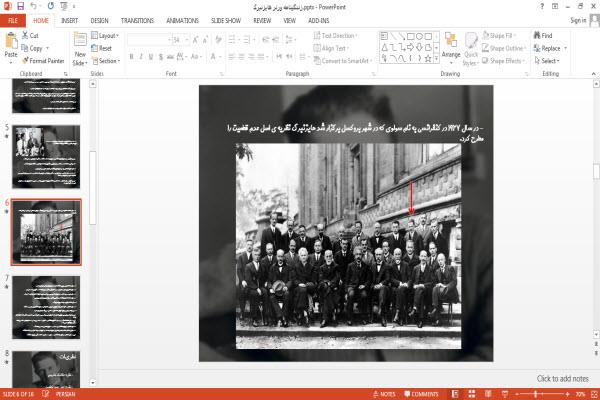Toggle text Shadow formatting

click(x=160, y=57)
